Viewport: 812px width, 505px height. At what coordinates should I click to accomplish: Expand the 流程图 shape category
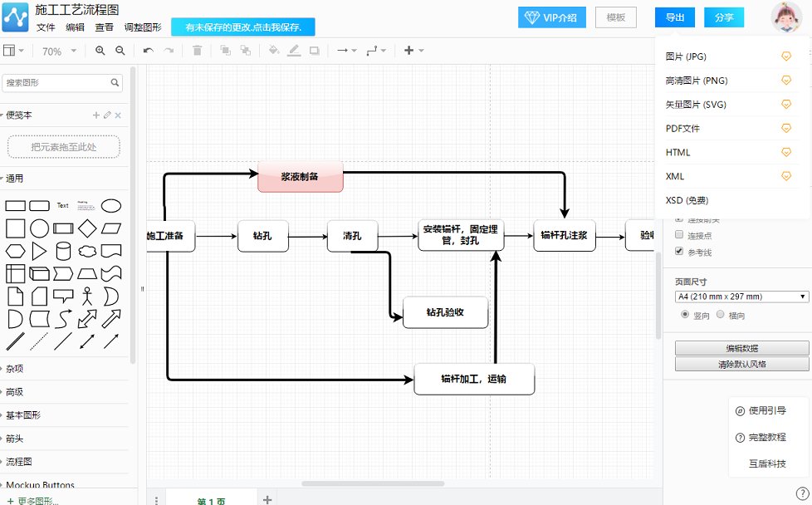18,461
